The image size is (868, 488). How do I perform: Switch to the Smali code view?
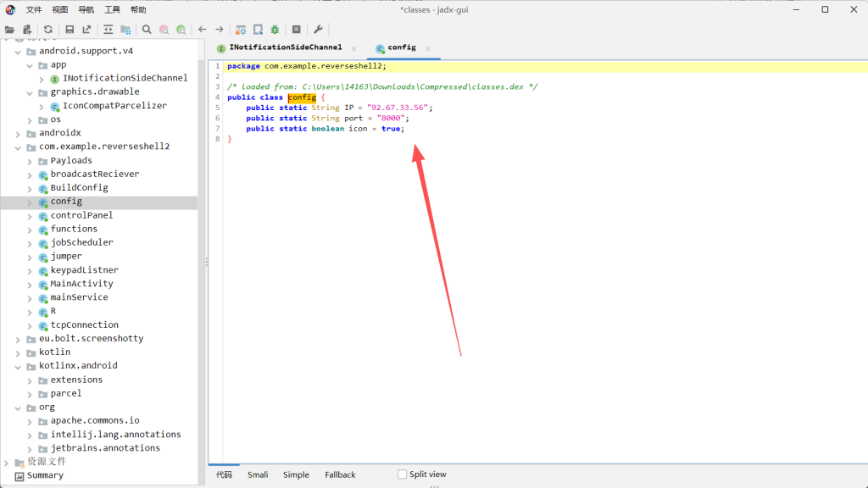(x=258, y=474)
